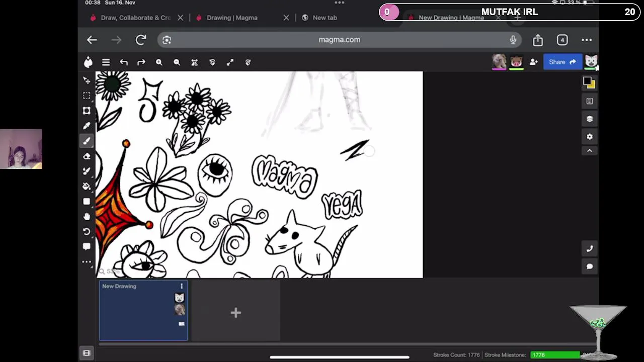Undo the last stroke
Viewport: 644px width, 362px height.
(124, 62)
